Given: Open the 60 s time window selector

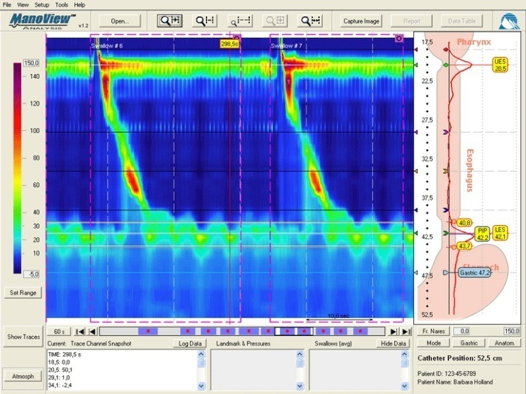Looking at the screenshot, I should pyautogui.click(x=59, y=332).
